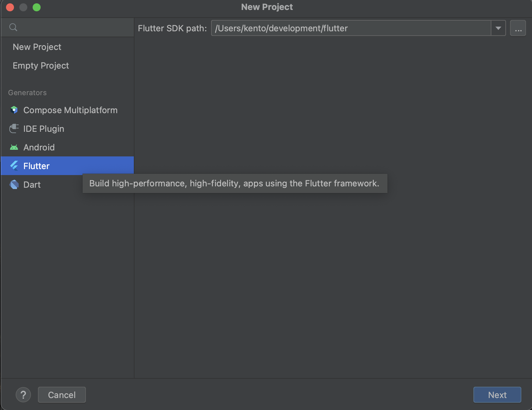Focus the generator search field
The image size is (532, 410).
pyautogui.click(x=73, y=27)
